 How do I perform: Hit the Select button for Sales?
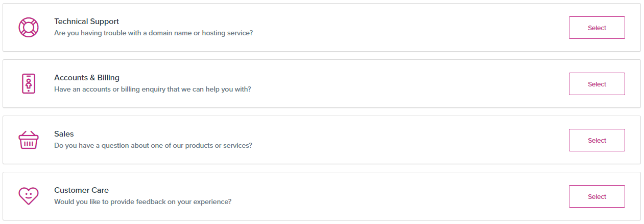coord(597,140)
